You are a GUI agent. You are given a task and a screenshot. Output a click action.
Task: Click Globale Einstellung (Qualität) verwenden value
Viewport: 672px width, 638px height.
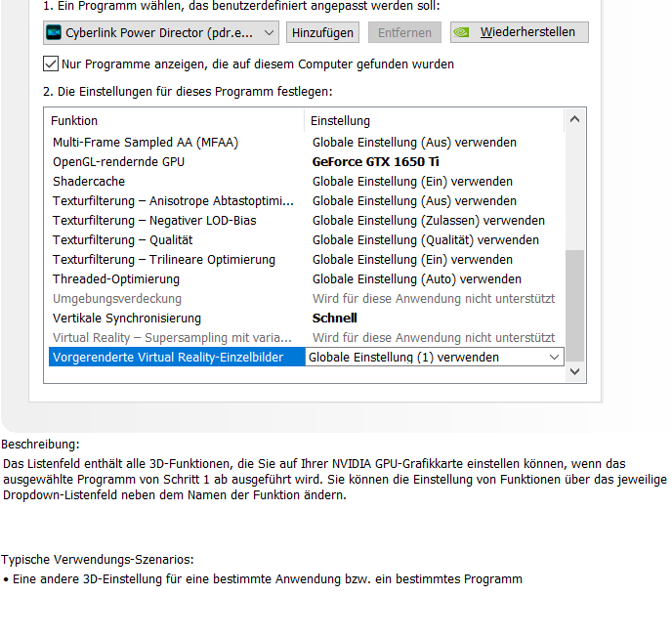click(x=425, y=240)
